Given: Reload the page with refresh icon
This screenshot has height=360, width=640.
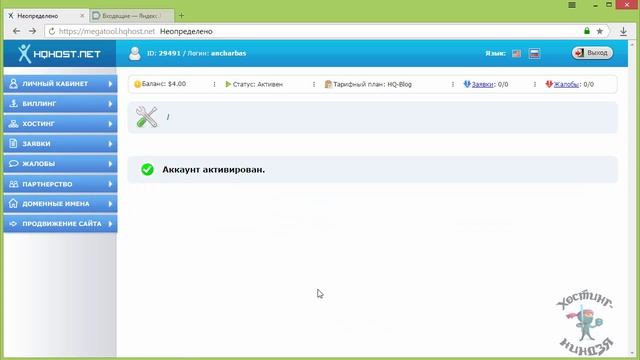Looking at the screenshot, I should [51, 31].
